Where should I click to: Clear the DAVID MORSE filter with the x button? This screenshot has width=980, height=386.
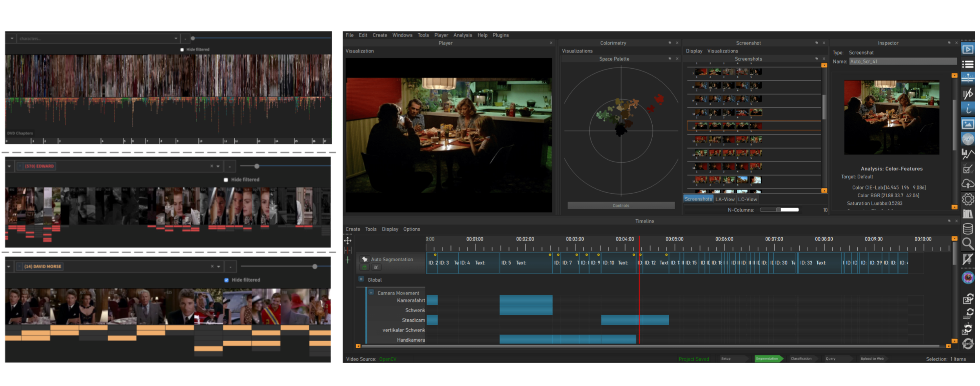click(212, 266)
